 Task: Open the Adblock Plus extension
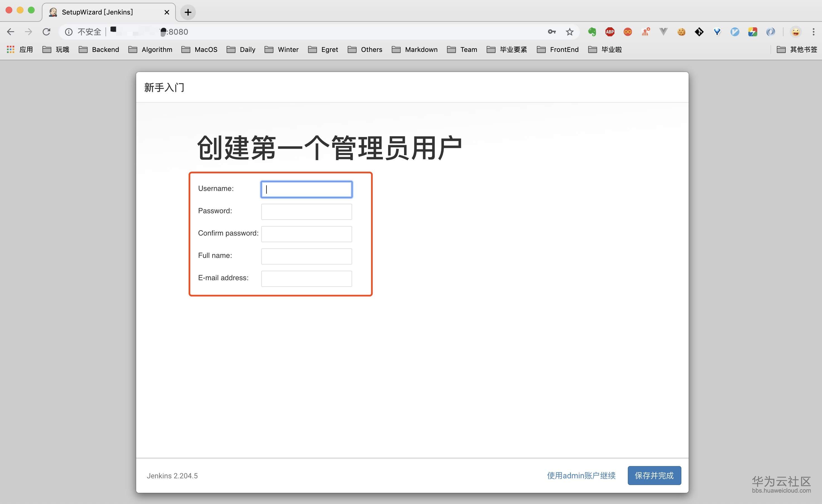609,32
